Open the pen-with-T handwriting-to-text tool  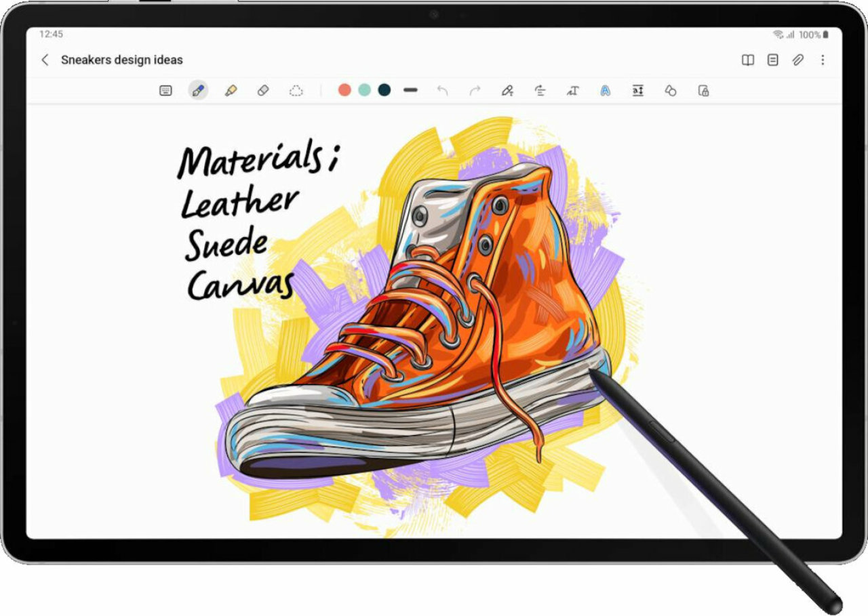(507, 90)
